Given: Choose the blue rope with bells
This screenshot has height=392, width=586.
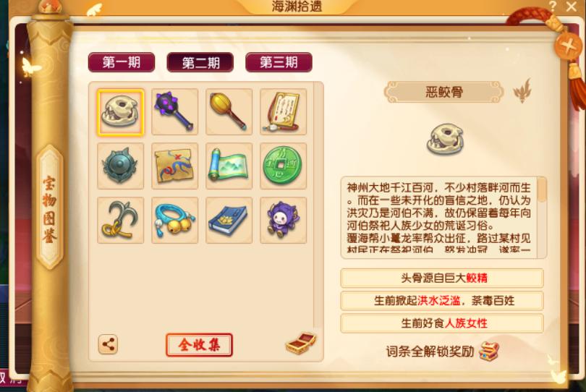Looking at the screenshot, I should point(174,220).
